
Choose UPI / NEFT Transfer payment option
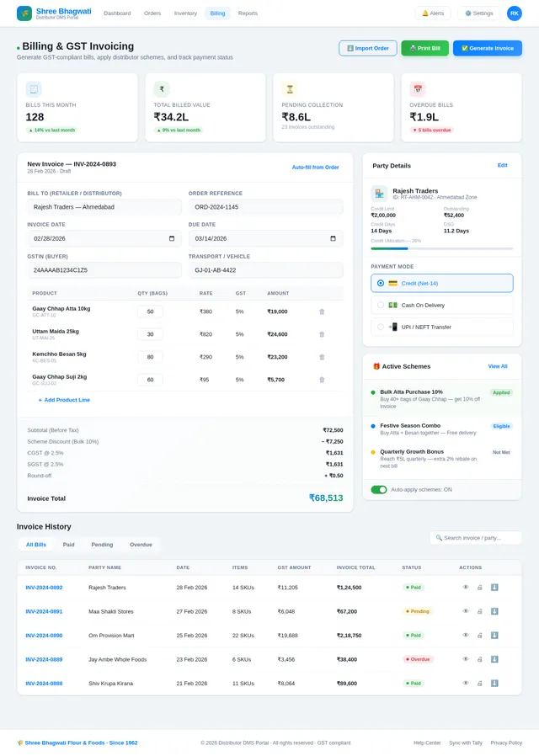[x=442, y=327]
